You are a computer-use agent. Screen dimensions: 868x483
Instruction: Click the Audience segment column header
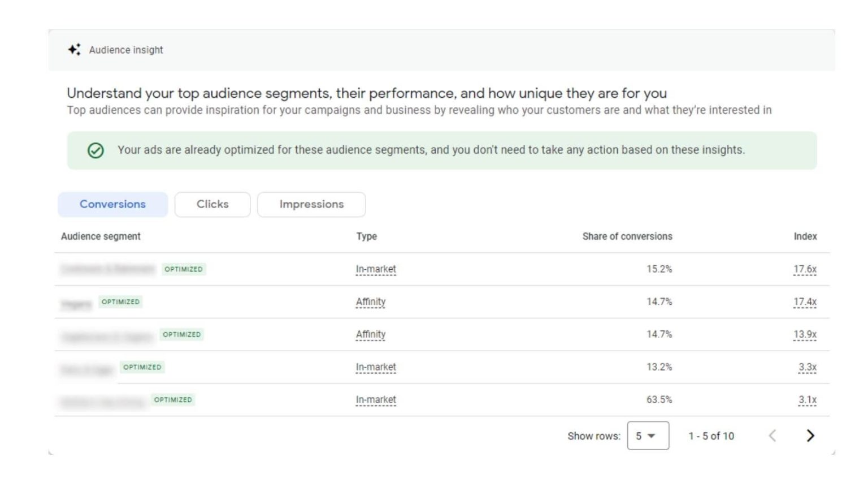point(101,237)
